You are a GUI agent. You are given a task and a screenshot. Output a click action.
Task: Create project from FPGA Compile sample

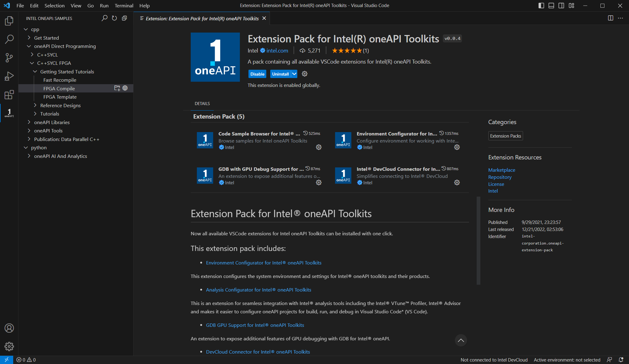point(117,88)
